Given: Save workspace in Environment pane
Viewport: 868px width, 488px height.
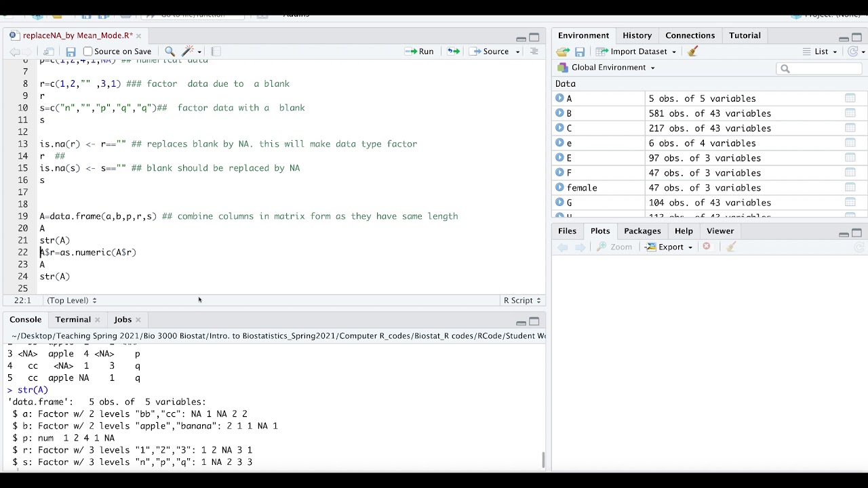Looking at the screenshot, I should 580,52.
